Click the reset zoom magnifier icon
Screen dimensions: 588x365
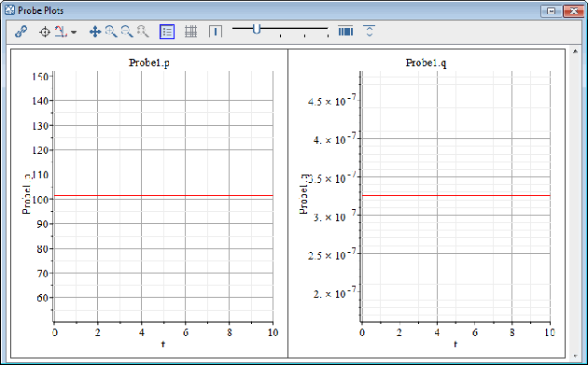[143, 32]
